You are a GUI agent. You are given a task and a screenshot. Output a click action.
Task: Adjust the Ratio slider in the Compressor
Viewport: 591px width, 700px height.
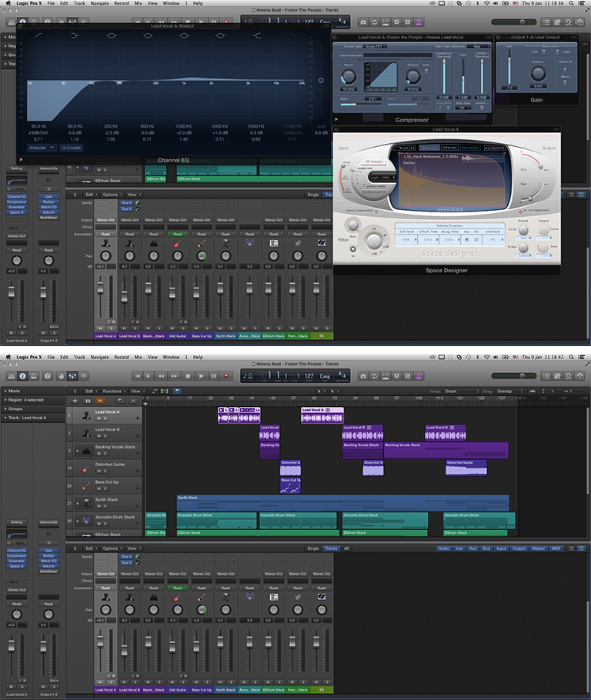tap(360, 105)
